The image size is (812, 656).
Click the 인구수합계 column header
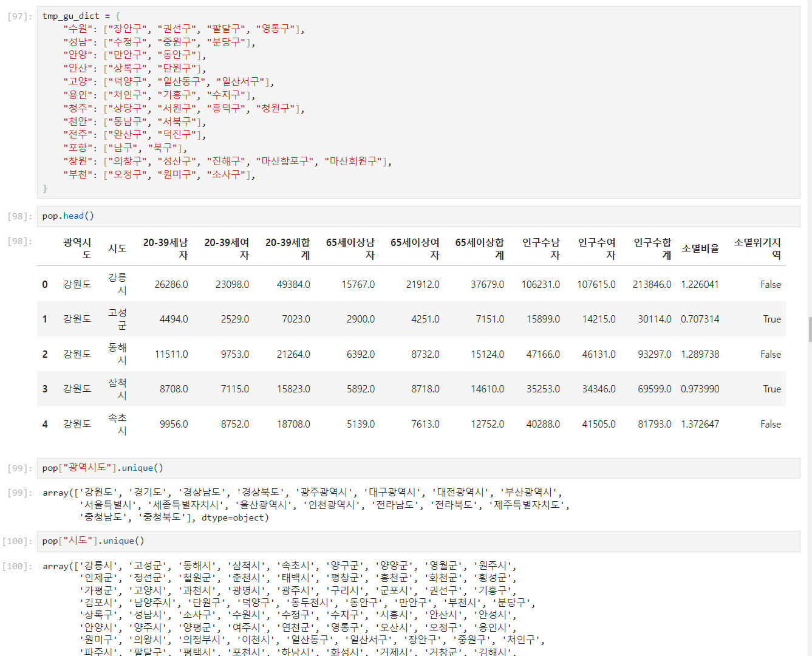click(652, 248)
